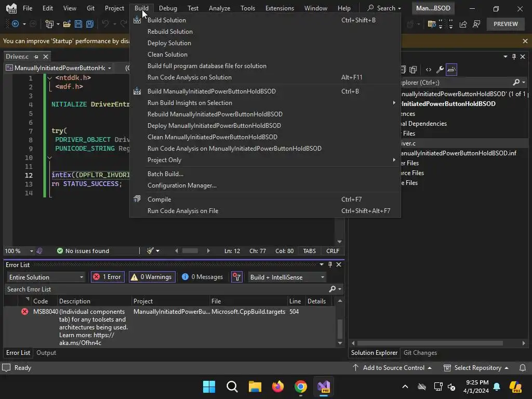
Task: Open the Solution Explorer window options arrow
Action: tap(505, 56)
